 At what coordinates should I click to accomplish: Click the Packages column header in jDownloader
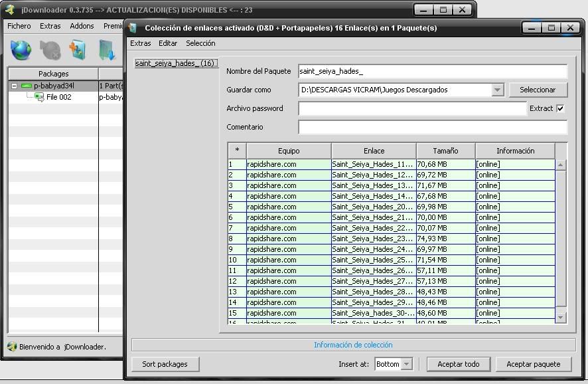click(53, 74)
